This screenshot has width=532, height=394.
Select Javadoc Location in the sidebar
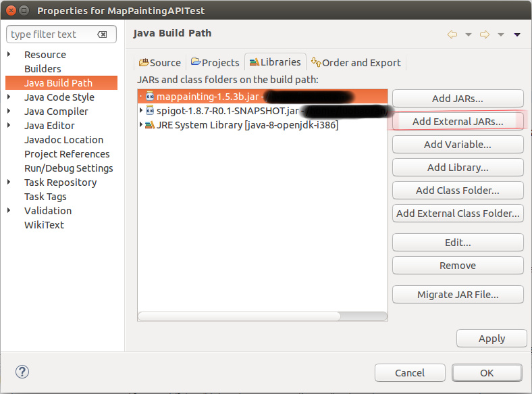63,140
